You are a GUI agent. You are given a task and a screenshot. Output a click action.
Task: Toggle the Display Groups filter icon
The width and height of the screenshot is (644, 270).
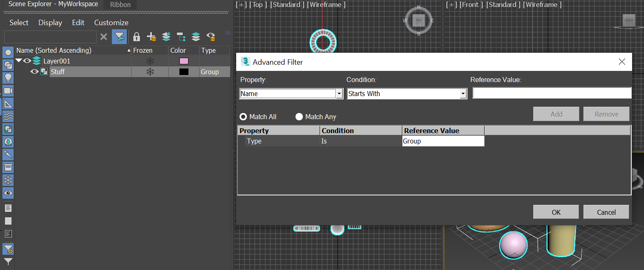point(8,129)
